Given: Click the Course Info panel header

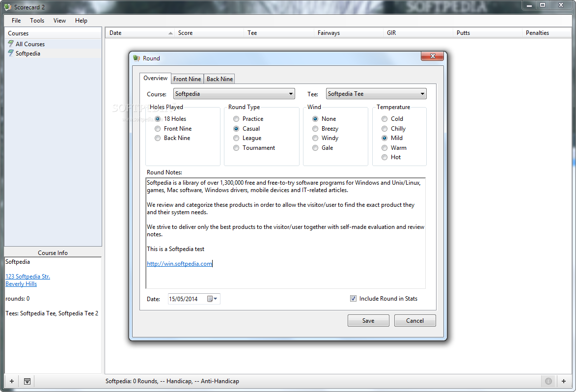Looking at the screenshot, I should click(53, 253).
